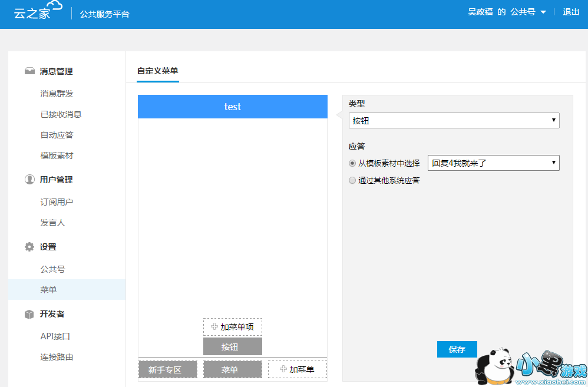Open the template dropdown 回复4我就来了
This screenshot has height=387, width=588.
point(493,163)
